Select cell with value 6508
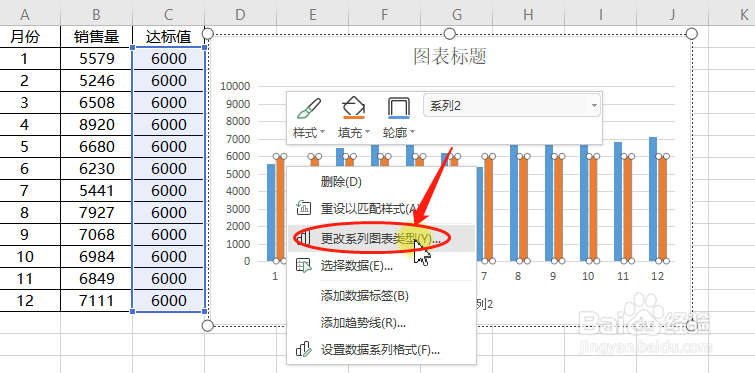The width and height of the screenshot is (755, 373). (x=96, y=103)
